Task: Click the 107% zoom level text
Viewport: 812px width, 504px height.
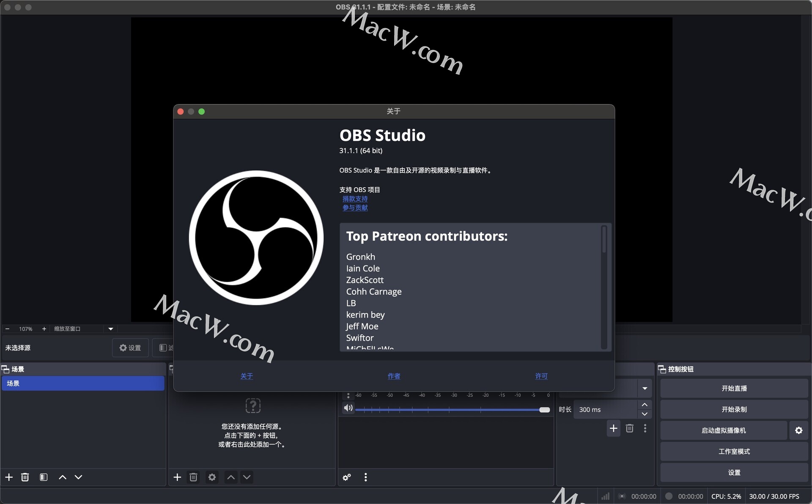Action: tap(25, 329)
